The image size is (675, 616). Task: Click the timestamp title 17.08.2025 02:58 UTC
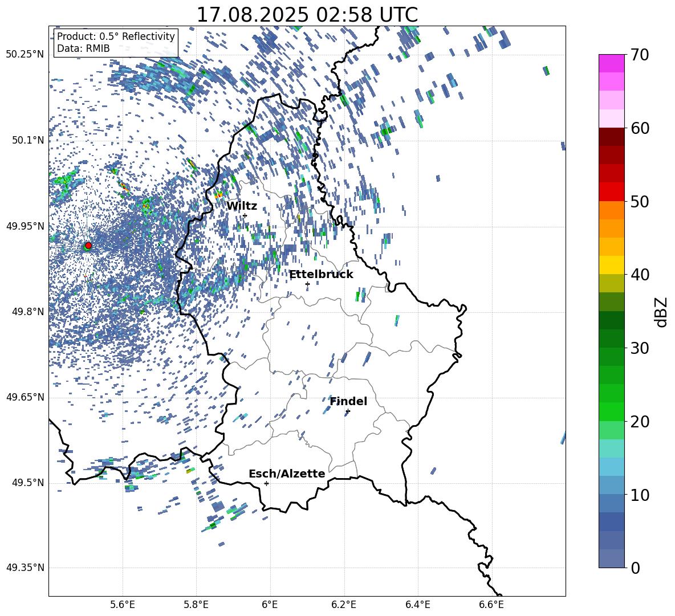[307, 15]
